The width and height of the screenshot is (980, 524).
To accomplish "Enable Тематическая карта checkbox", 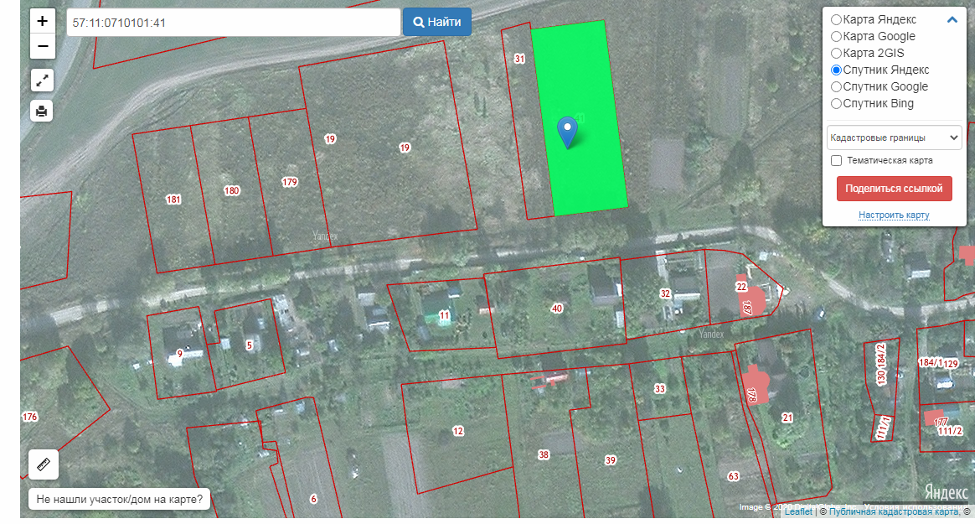I will [836, 160].
